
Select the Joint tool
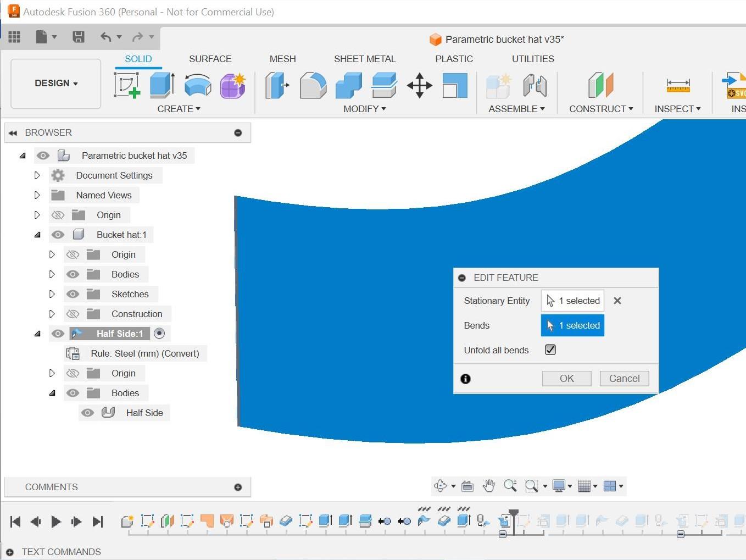click(535, 85)
